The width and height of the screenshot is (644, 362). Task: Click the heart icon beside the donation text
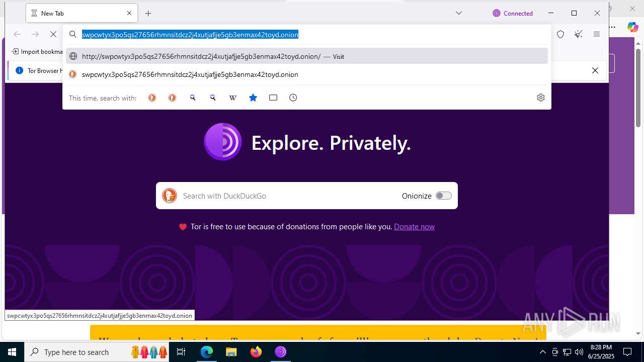click(x=183, y=227)
